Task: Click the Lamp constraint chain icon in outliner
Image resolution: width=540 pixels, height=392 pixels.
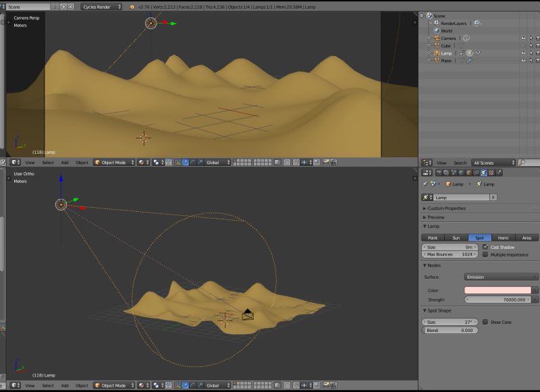Action: (x=477, y=53)
